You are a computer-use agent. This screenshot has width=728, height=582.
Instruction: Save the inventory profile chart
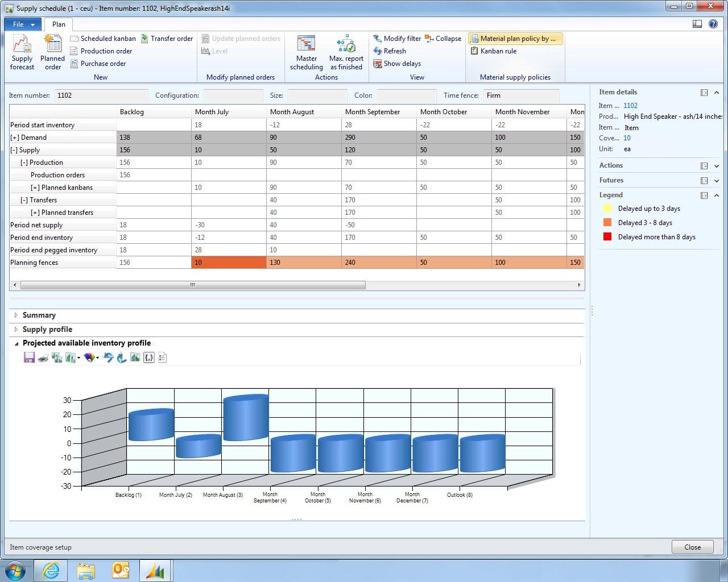tap(30, 357)
